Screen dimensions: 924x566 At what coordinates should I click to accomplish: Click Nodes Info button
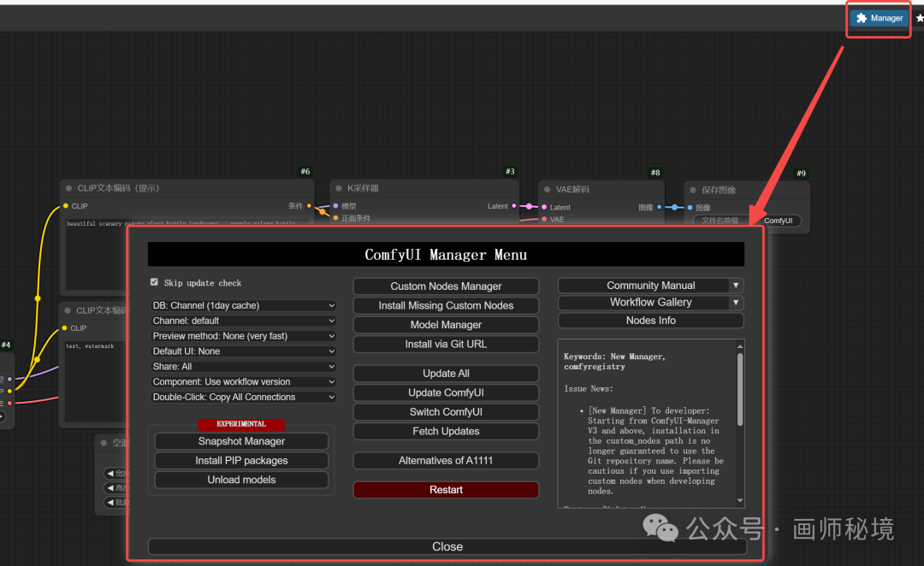tap(650, 321)
